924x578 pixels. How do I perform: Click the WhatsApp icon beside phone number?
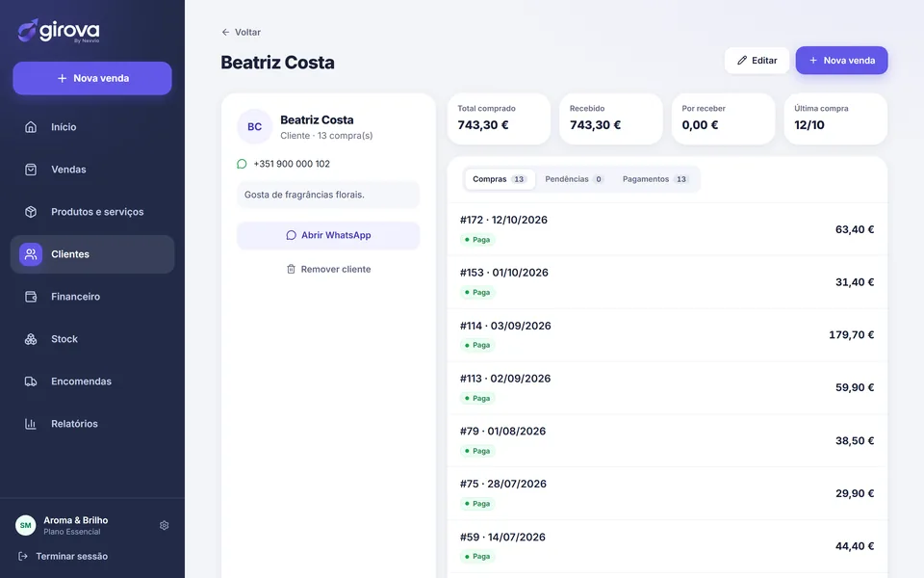coord(242,164)
